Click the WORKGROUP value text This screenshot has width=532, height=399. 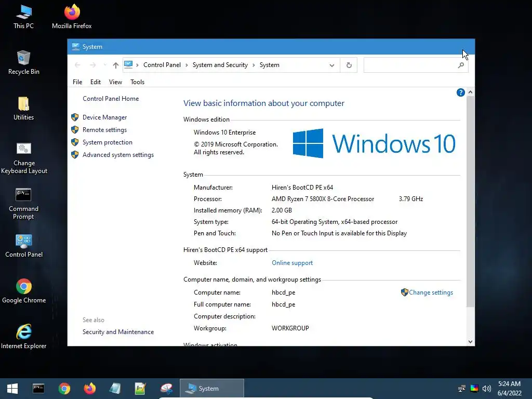click(x=290, y=328)
